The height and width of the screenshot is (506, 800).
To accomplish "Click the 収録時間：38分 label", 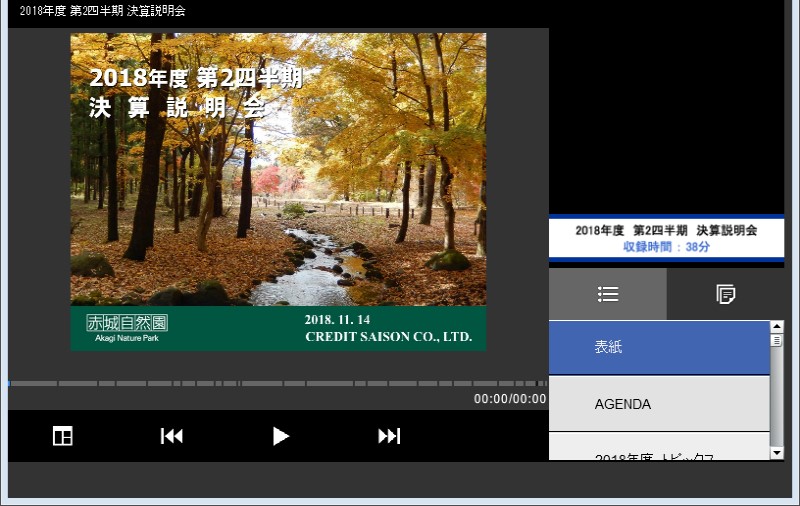I will point(666,247).
